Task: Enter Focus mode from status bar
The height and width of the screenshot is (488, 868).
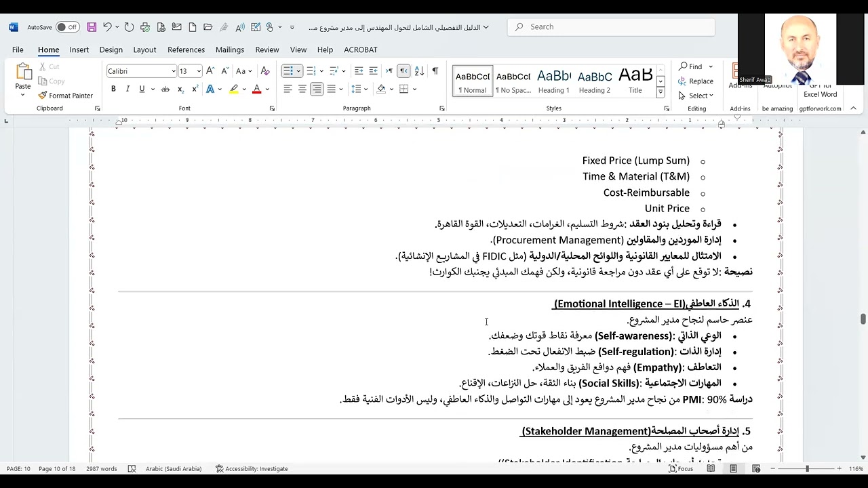Action: click(x=681, y=469)
